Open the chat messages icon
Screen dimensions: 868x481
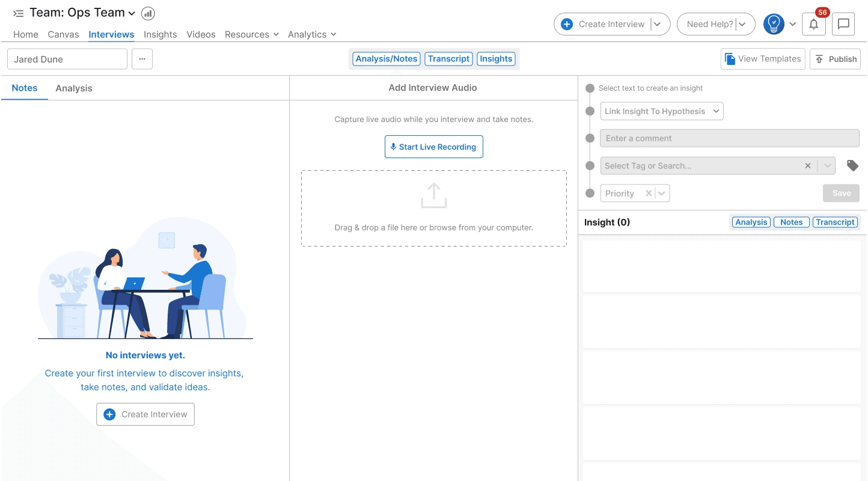[x=844, y=24]
